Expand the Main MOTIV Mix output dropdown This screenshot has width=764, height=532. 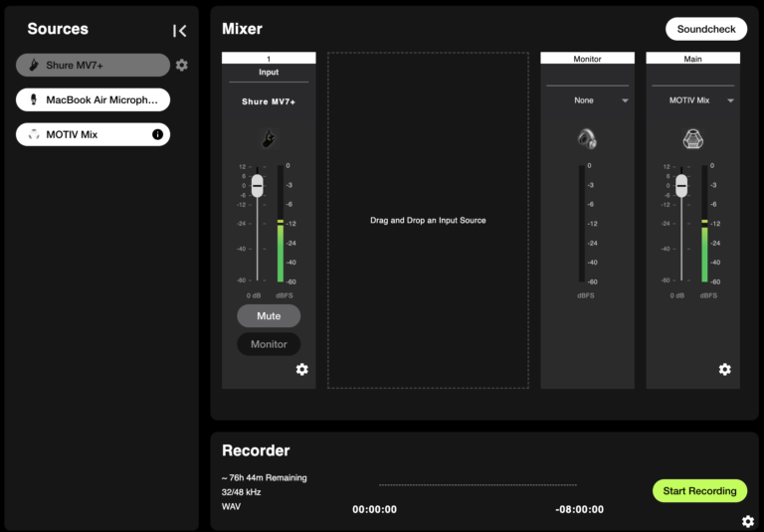tap(693, 100)
